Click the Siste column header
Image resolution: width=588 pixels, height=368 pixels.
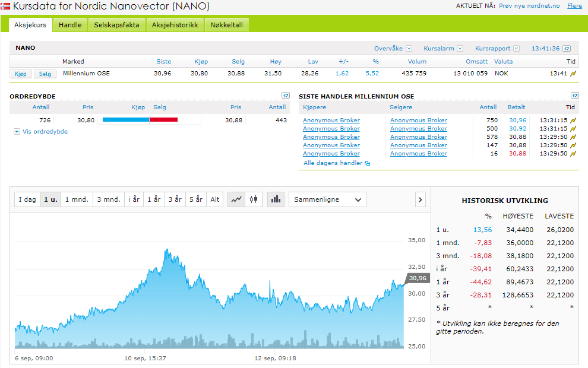[163, 62]
